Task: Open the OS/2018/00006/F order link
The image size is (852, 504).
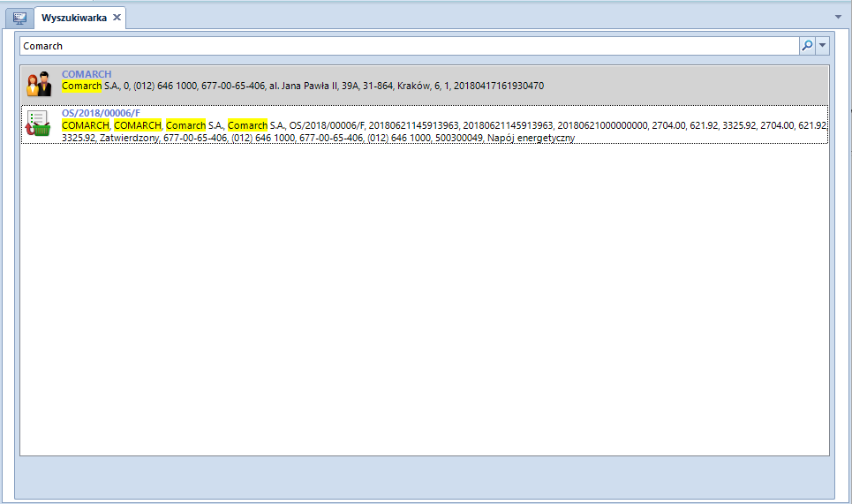Action: pyautogui.click(x=101, y=113)
